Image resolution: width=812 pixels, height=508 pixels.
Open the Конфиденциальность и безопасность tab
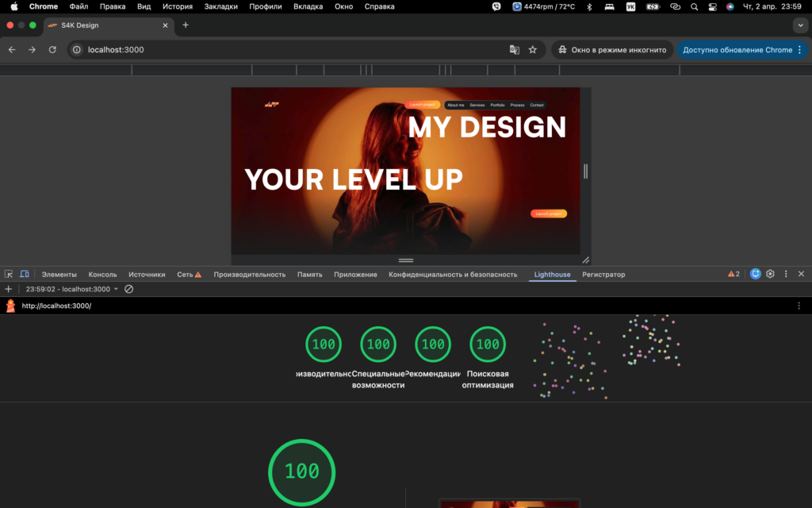[453, 275]
